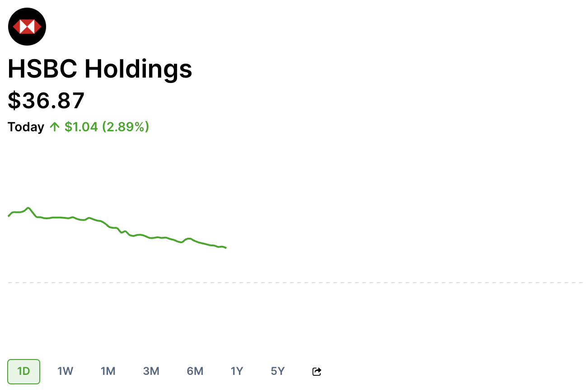
Task: Click the dashed previous-close baseline
Action: click(x=295, y=283)
